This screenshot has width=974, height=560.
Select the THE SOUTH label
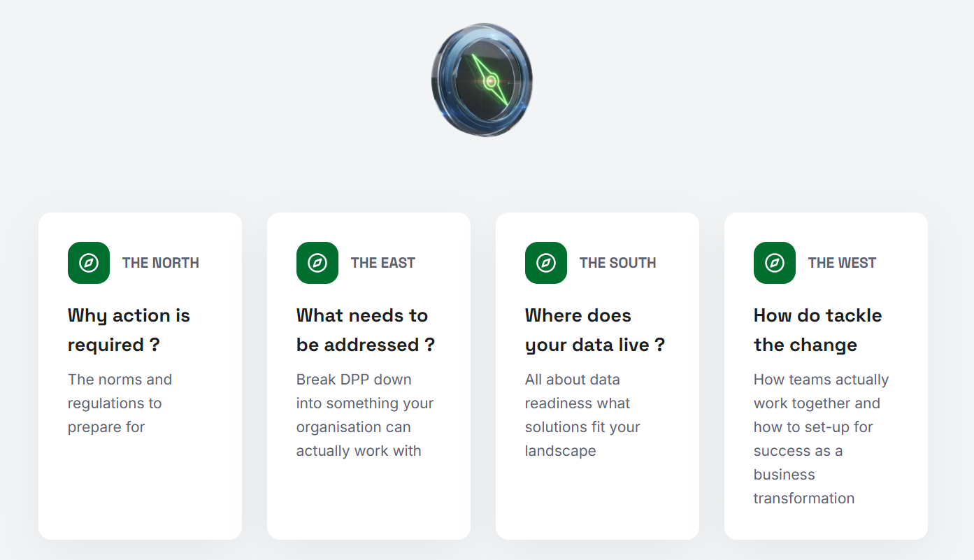click(x=618, y=263)
